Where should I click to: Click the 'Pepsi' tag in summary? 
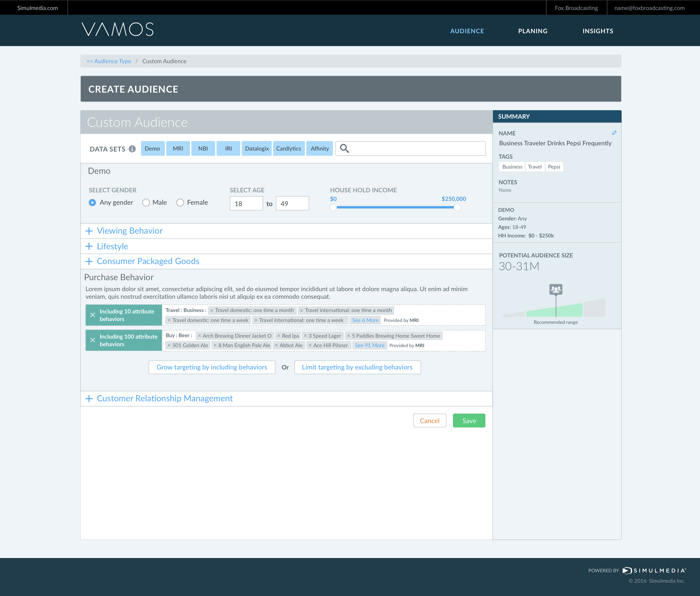coord(554,167)
